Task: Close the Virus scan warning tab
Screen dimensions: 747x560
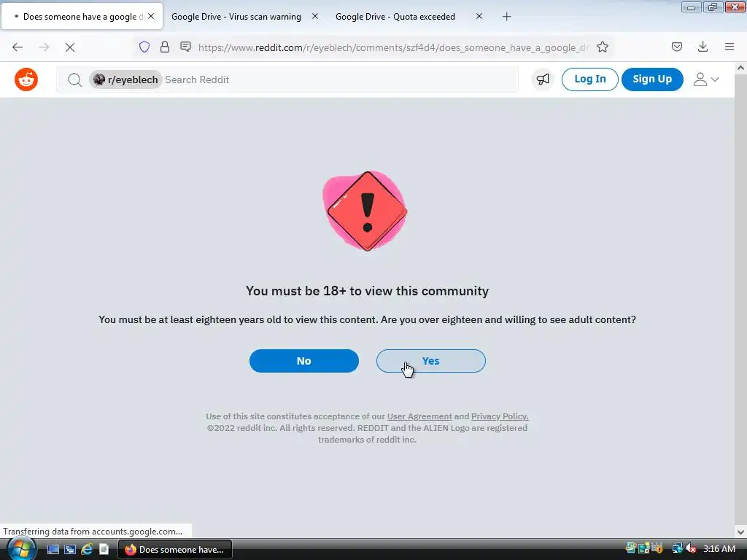Action: click(315, 17)
